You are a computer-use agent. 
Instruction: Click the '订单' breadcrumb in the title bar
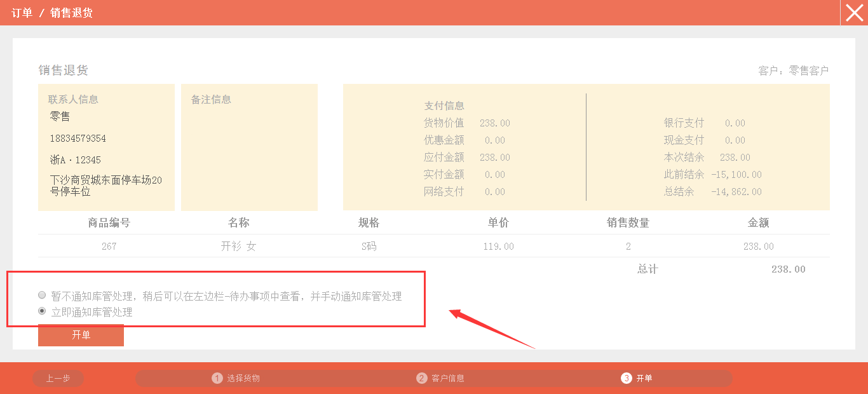point(22,13)
